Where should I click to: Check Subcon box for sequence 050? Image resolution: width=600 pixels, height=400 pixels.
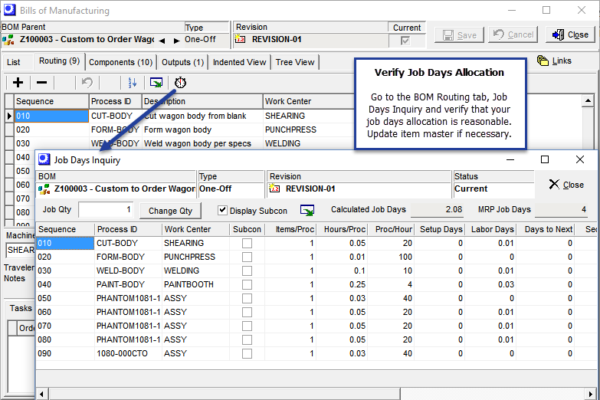point(247,299)
